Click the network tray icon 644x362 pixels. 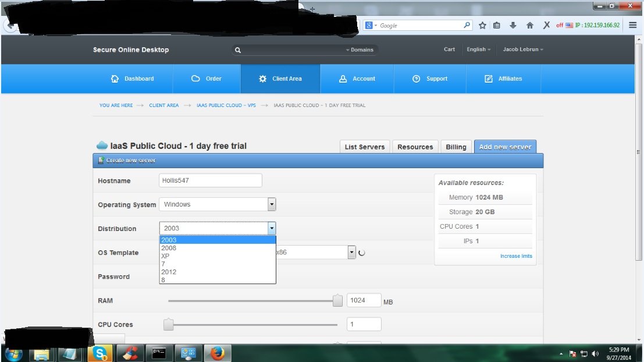click(x=583, y=354)
